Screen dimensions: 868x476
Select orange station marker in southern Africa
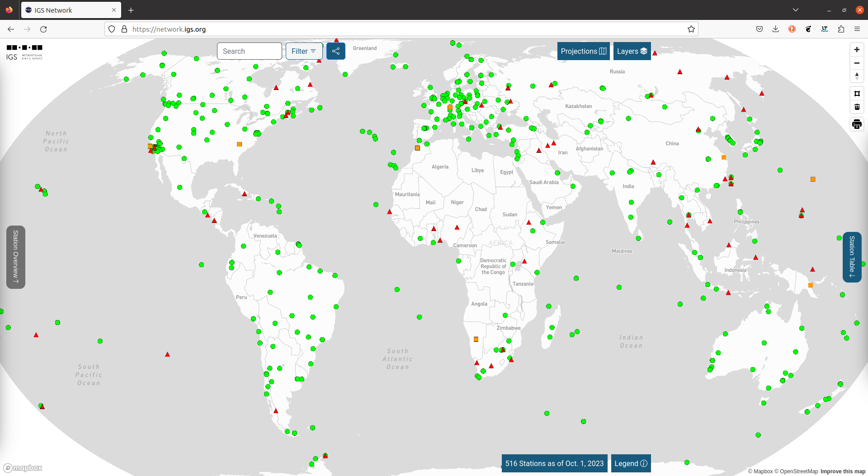(x=476, y=339)
